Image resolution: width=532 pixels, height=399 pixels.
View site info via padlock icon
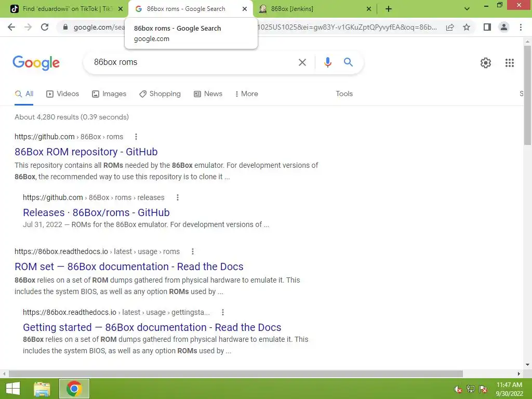coord(65,27)
